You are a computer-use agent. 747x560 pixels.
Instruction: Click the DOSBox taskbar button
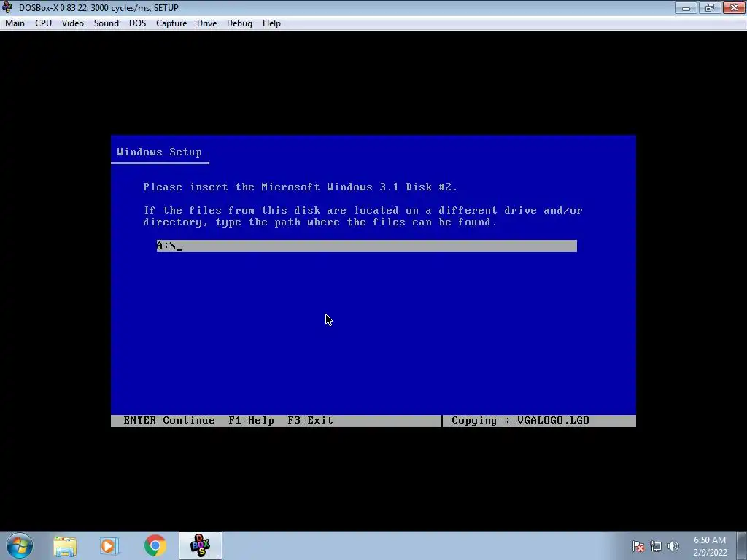click(201, 545)
